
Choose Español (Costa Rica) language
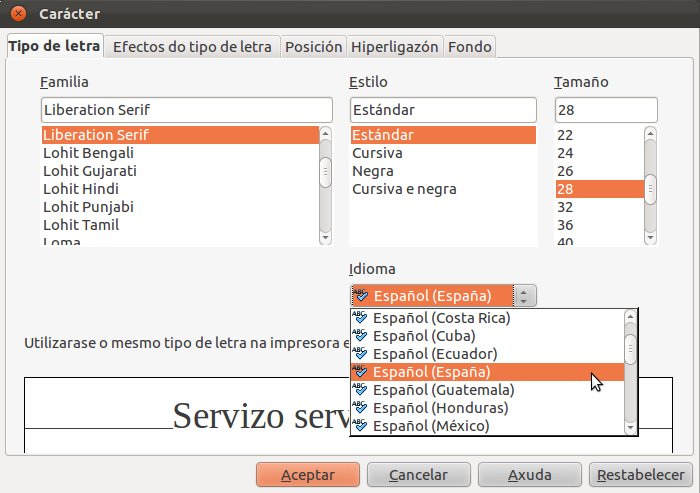pos(488,318)
